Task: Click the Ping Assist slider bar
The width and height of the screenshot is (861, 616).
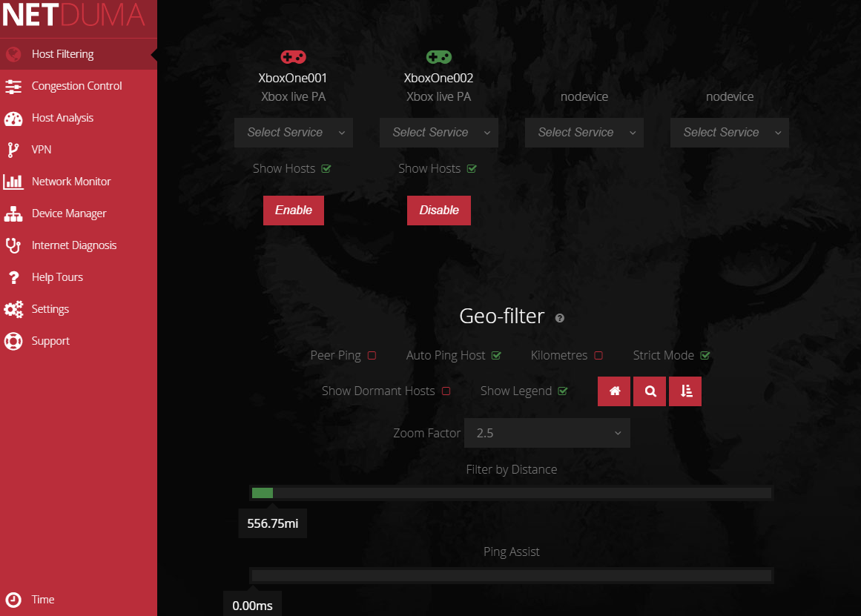Action: (x=511, y=575)
